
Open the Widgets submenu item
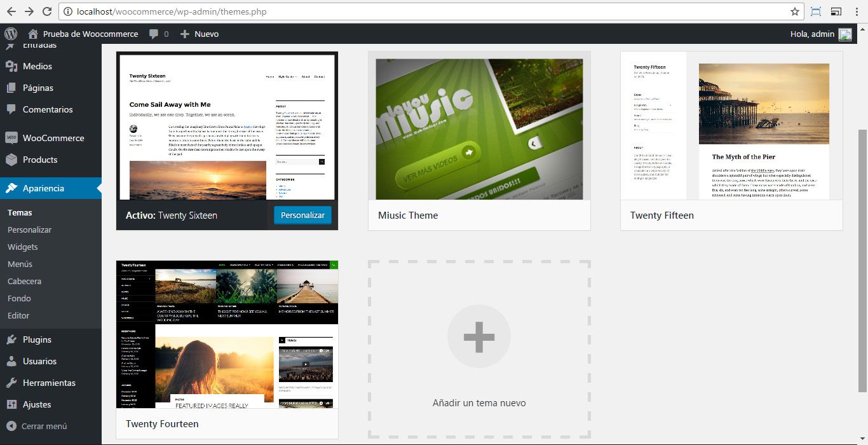tap(23, 247)
